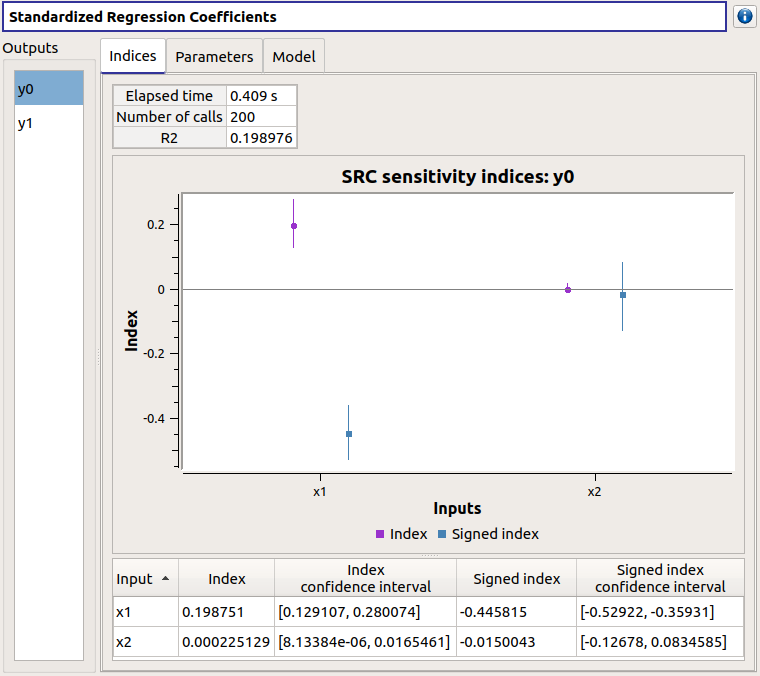Switch to the Indices tab
Screen dimensions: 760x676
click(133, 56)
